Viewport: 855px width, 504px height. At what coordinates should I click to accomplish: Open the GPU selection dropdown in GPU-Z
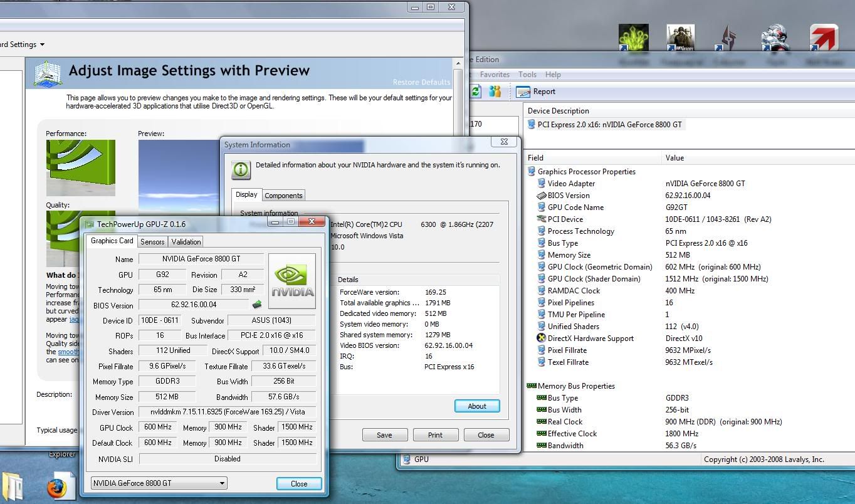pos(159,483)
